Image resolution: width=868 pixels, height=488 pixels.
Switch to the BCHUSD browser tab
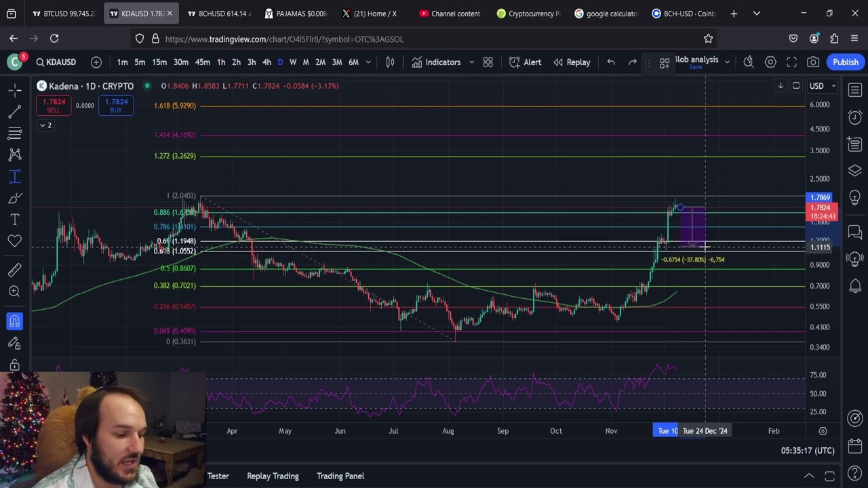(x=220, y=14)
